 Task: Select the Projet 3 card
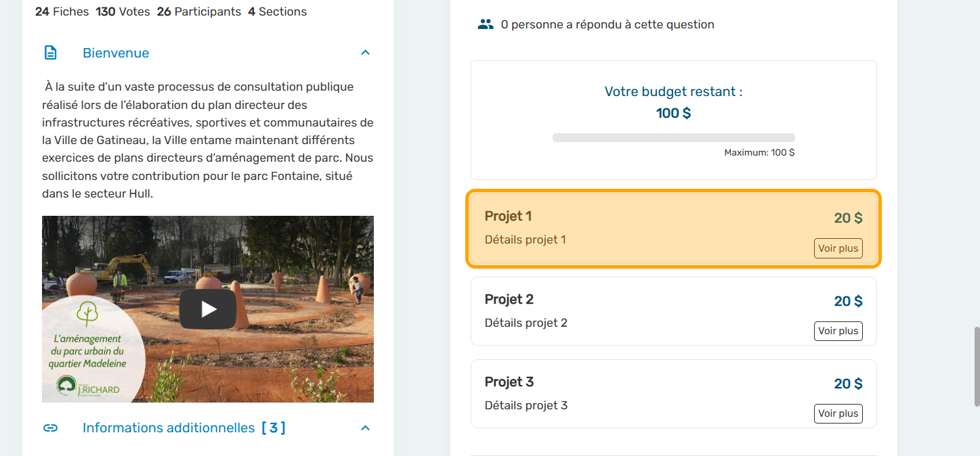(x=643, y=393)
